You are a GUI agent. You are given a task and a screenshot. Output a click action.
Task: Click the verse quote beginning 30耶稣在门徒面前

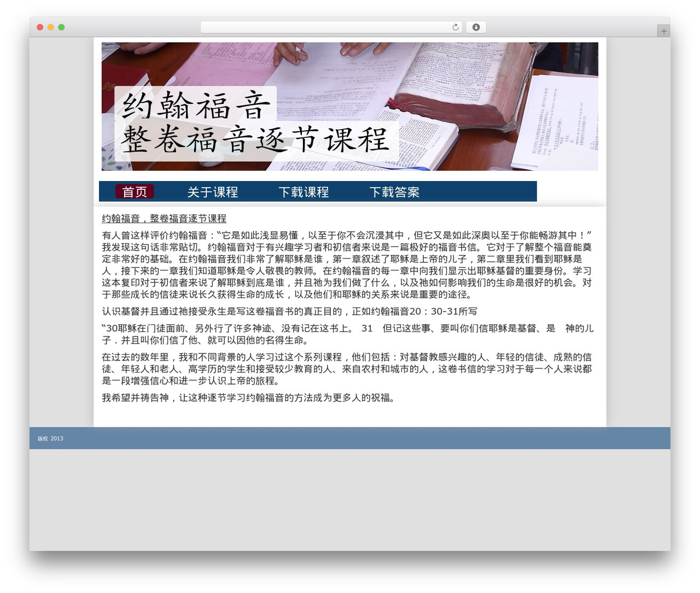pos(347,334)
